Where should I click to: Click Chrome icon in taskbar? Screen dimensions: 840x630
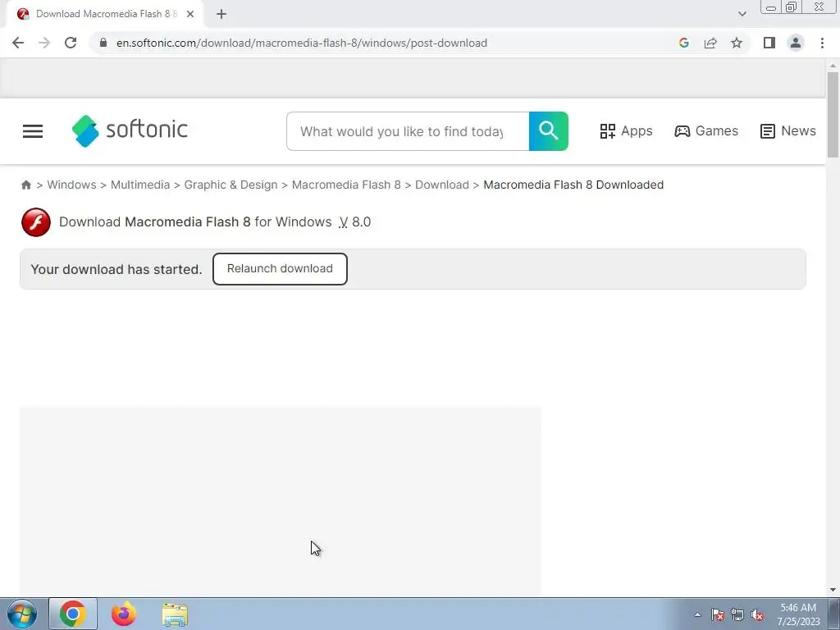pyautogui.click(x=73, y=614)
